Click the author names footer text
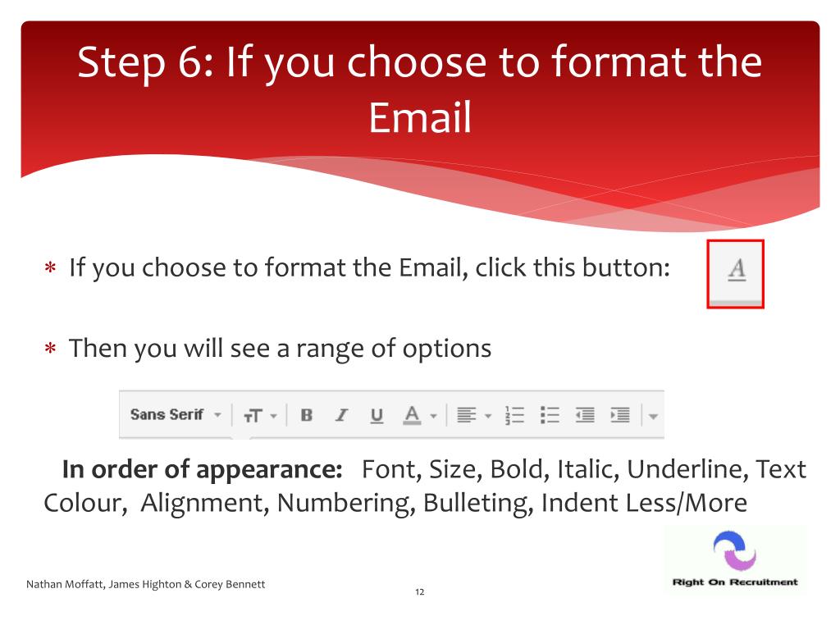The width and height of the screenshot is (840, 630). coord(146,584)
